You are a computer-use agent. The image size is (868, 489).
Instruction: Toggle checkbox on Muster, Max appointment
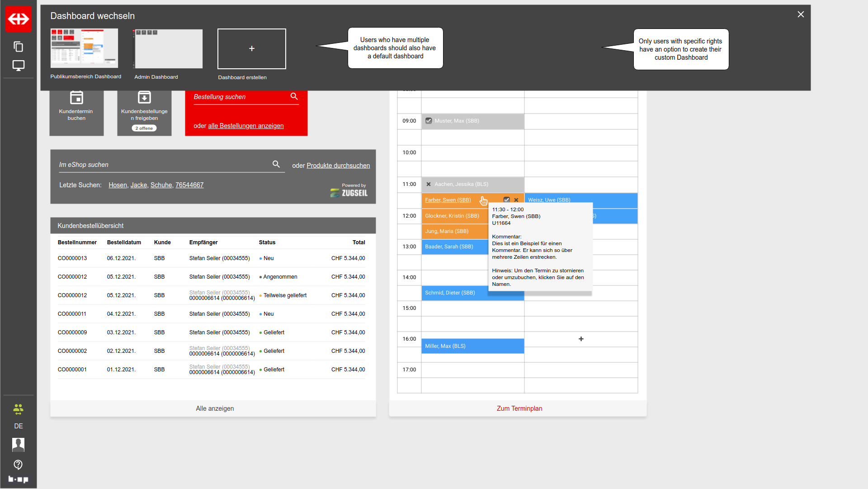coord(429,121)
